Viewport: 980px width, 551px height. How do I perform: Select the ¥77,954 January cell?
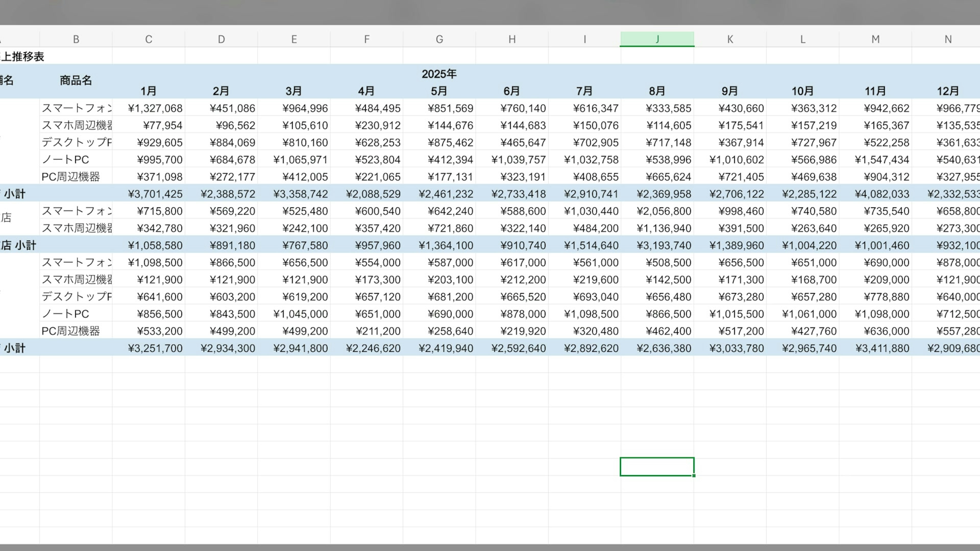(163, 126)
